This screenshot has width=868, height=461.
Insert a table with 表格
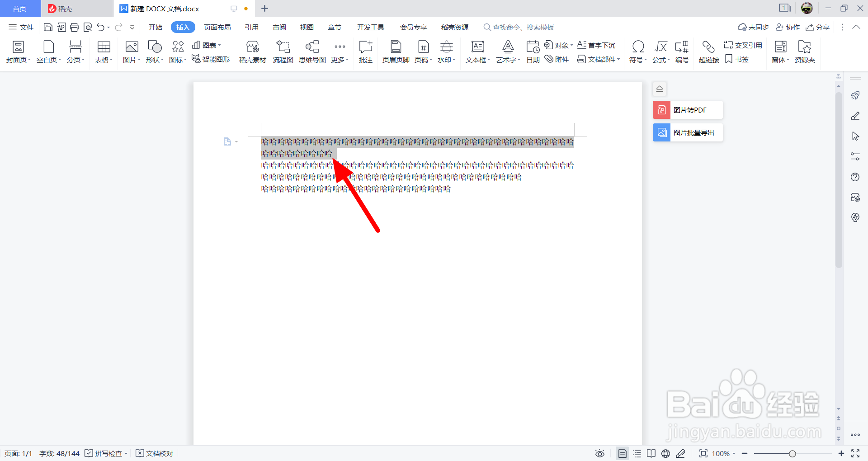click(x=104, y=52)
